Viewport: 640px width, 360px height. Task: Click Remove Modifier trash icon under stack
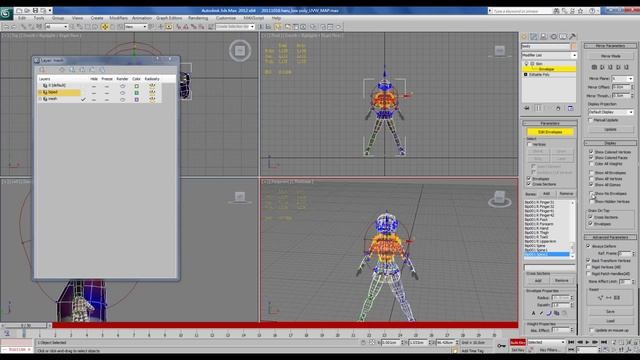point(558,108)
